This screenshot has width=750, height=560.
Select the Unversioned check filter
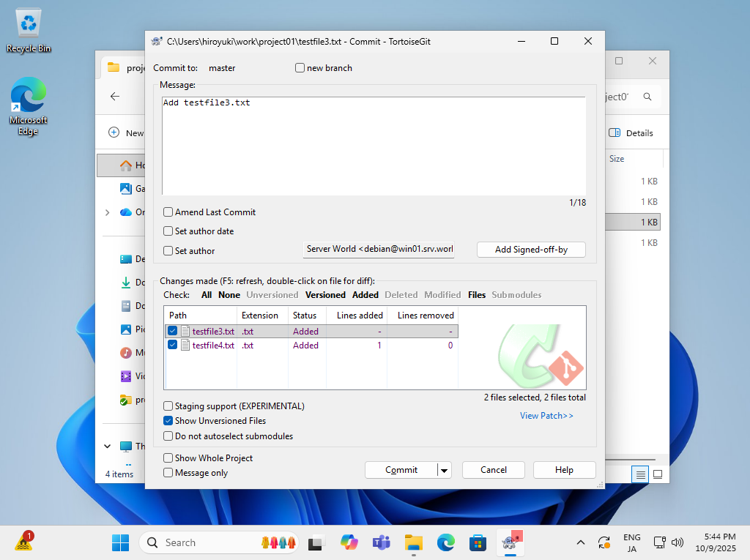coord(272,295)
